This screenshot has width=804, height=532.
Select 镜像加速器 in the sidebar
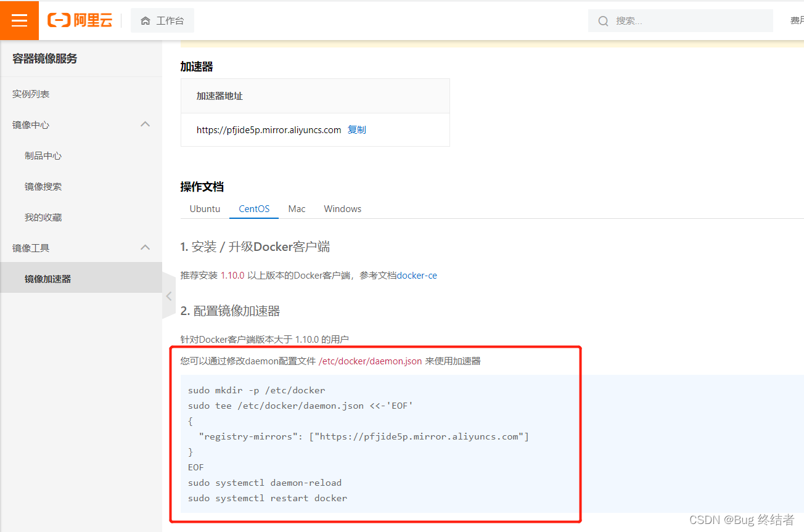pyautogui.click(x=81, y=279)
